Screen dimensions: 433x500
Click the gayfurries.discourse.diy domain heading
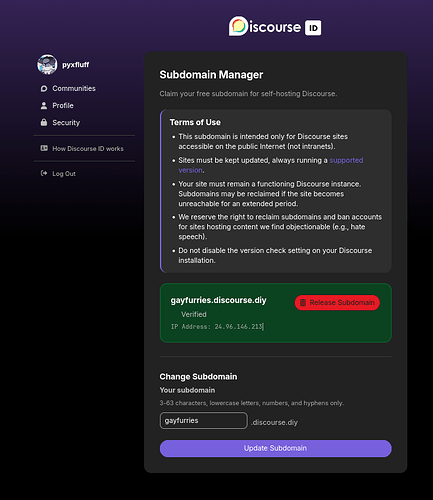tap(218, 300)
